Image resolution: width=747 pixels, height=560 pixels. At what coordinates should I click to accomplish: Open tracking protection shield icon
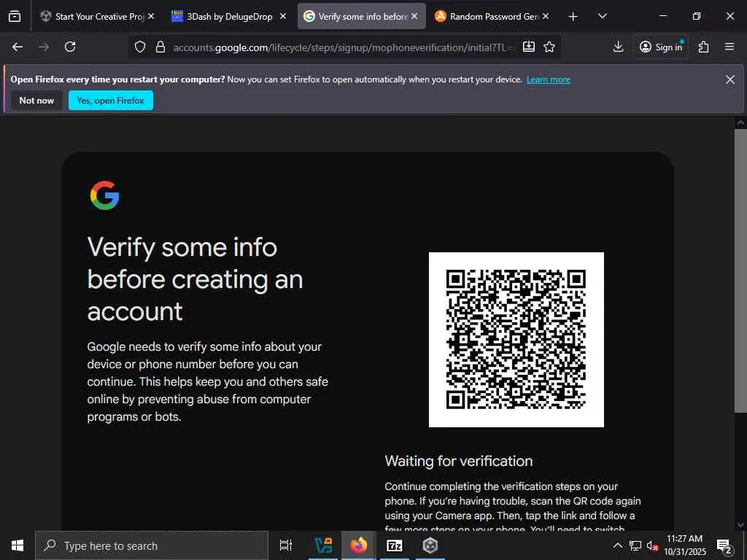[x=139, y=47]
